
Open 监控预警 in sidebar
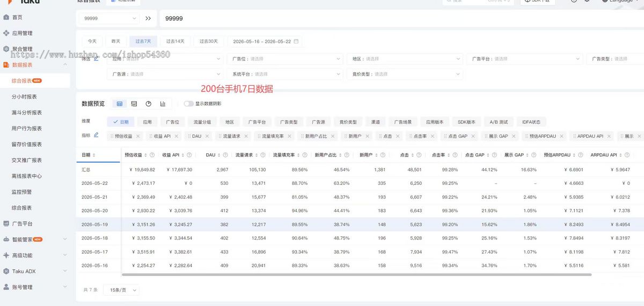tap(22, 192)
